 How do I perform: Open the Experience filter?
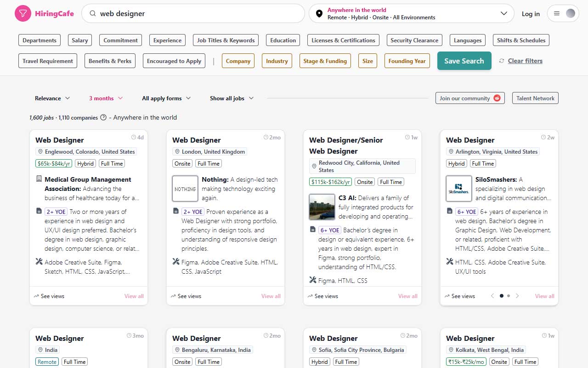[167, 40]
